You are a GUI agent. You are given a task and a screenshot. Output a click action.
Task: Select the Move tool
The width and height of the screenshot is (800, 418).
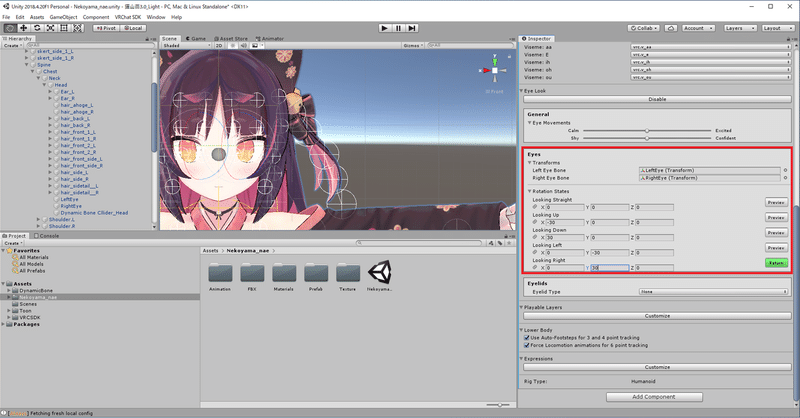pyautogui.click(x=23, y=28)
